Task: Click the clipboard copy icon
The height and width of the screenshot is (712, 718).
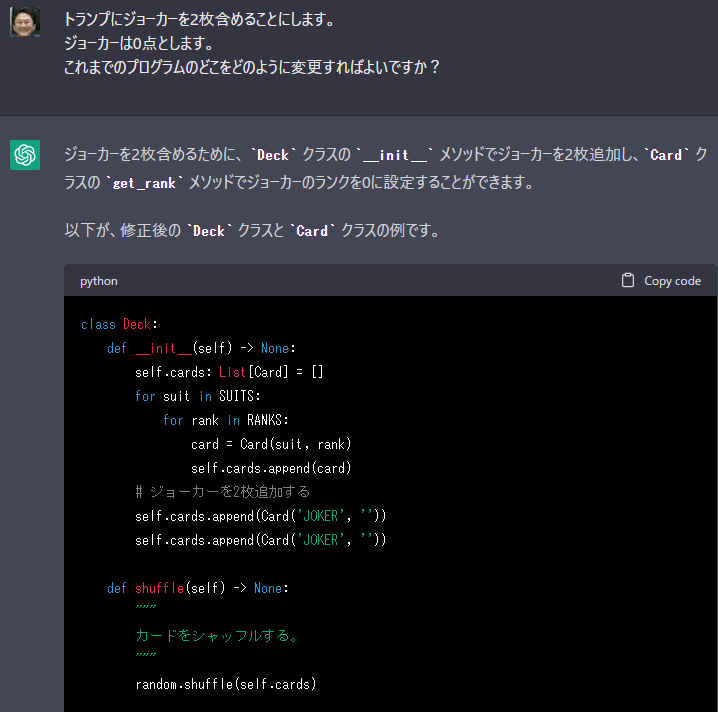Action: pyautogui.click(x=628, y=280)
